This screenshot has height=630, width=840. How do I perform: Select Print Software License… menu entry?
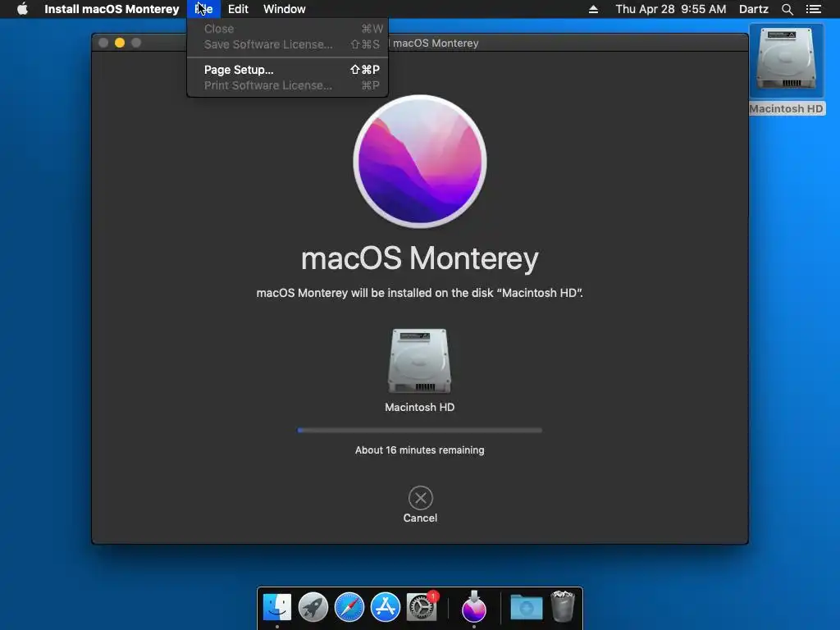click(288, 85)
